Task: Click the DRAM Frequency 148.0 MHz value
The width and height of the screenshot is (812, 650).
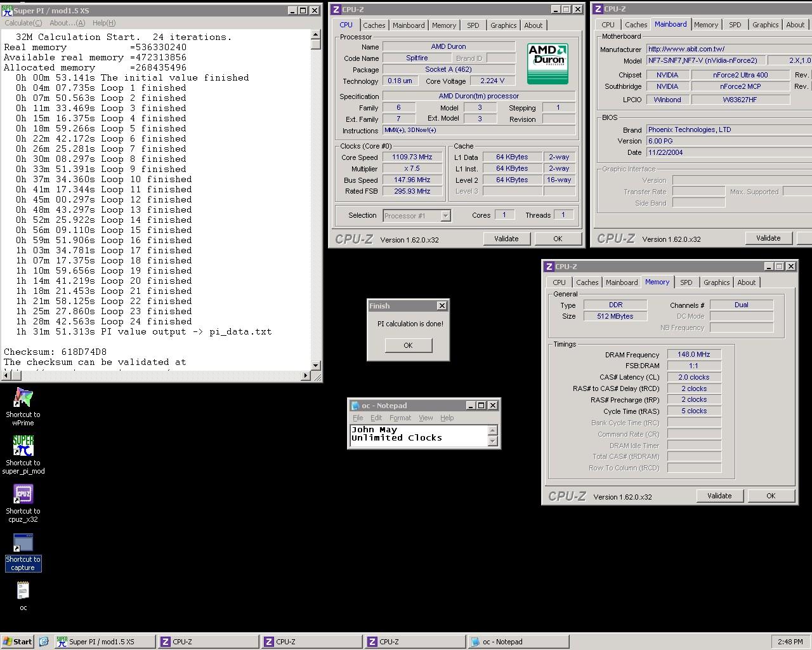Action: click(694, 355)
